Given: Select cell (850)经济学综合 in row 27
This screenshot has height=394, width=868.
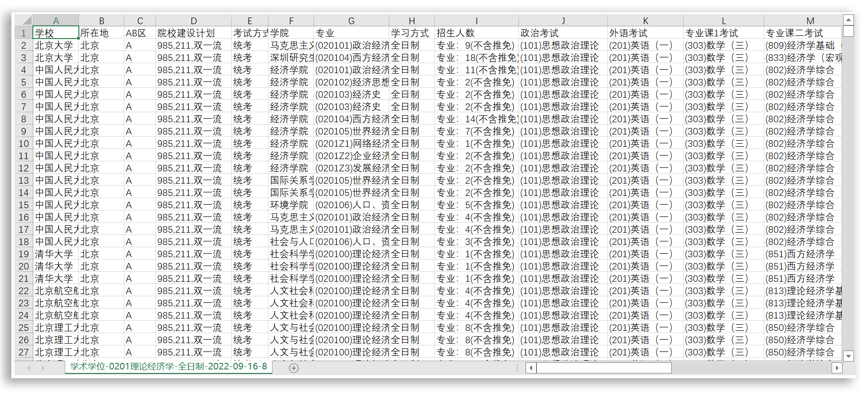Looking at the screenshot, I should (803, 352).
